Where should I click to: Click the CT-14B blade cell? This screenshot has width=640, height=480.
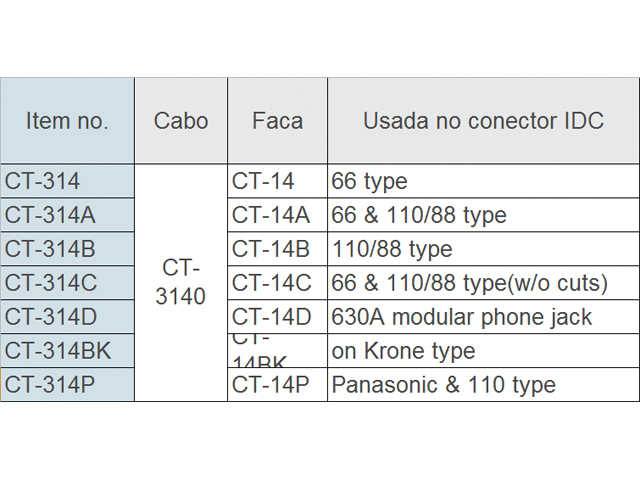click(x=277, y=249)
